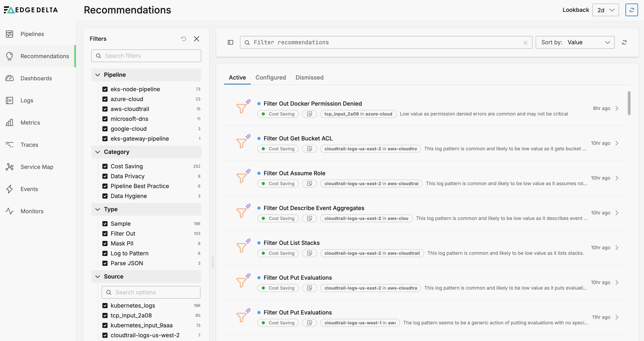Open arrow for Filter Out Describe Event Aggregates
Image resolution: width=644 pixels, height=341 pixels.
pos(617,213)
